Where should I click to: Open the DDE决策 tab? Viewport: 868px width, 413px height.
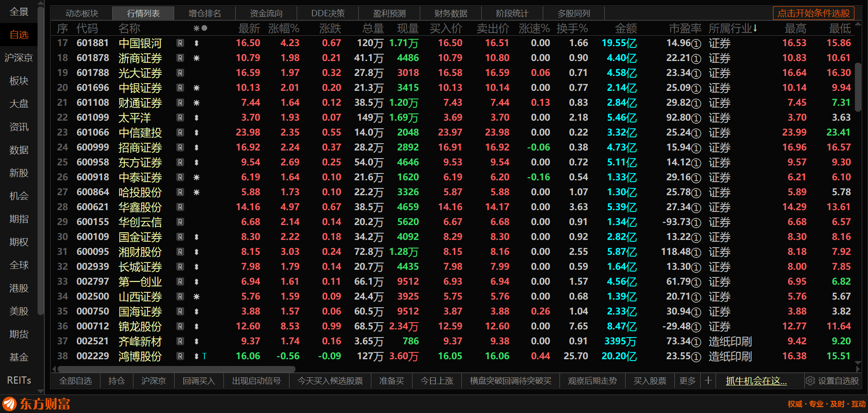(x=328, y=14)
